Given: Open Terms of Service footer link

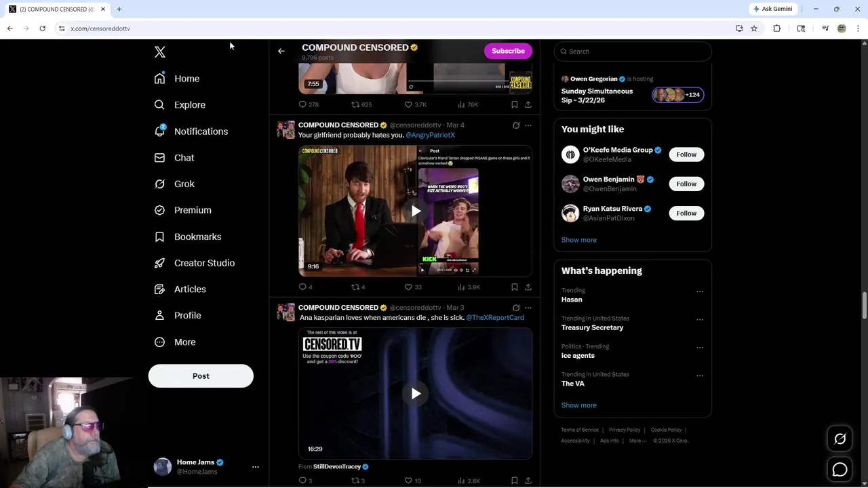Looking at the screenshot, I should [x=580, y=430].
